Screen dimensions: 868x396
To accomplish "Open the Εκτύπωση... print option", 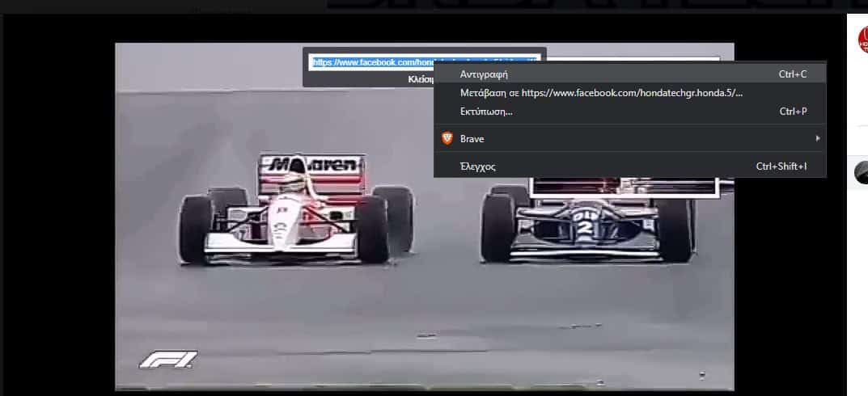I will (x=630, y=112).
